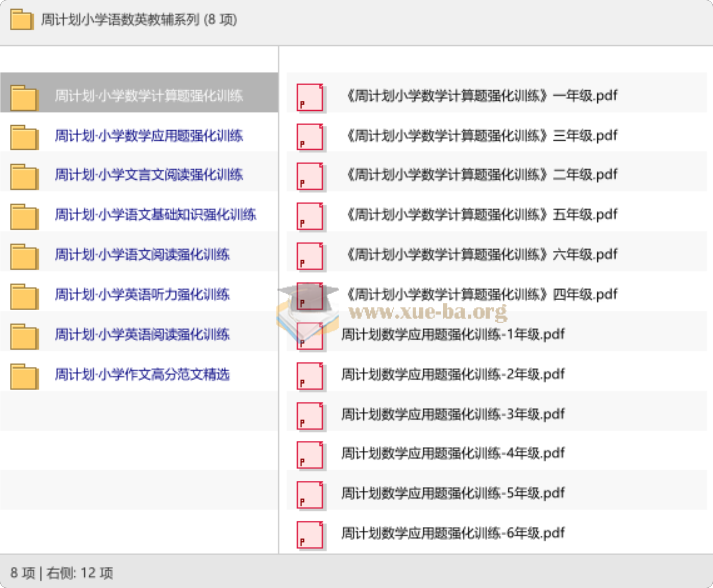The image size is (713, 588).
Task: Select the 周计划·小学英语阅读强化训练 folder
Action: (x=142, y=335)
